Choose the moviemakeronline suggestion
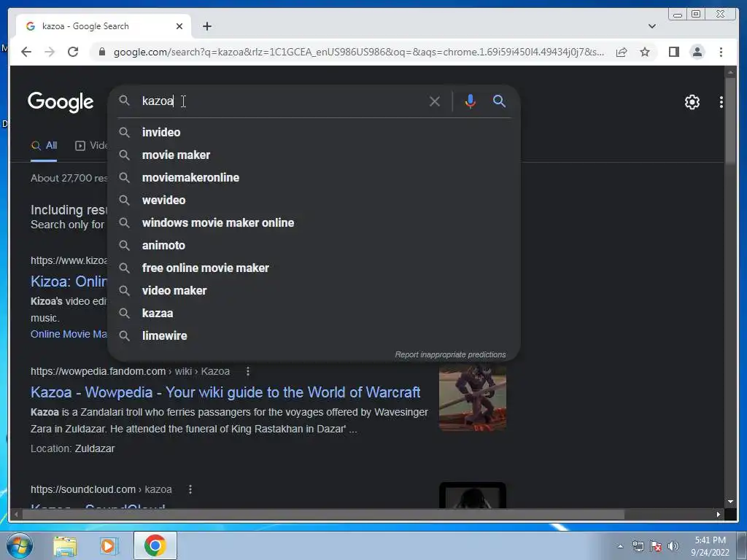 [314, 178]
